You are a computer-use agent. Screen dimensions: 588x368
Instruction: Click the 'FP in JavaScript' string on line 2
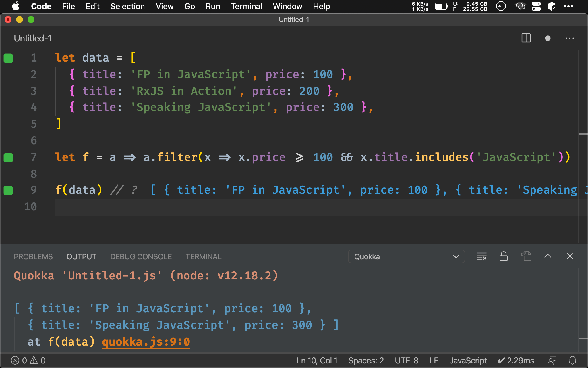(x=190, y=74)
